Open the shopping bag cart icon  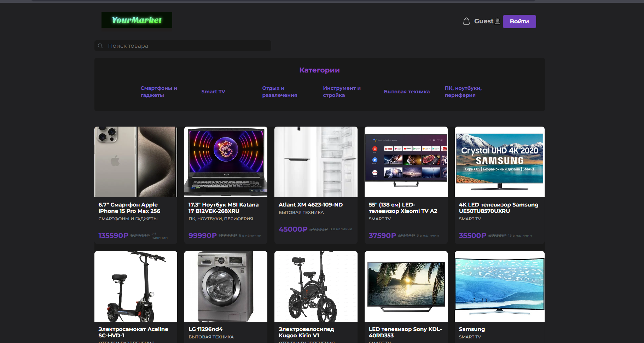(466, 21)
